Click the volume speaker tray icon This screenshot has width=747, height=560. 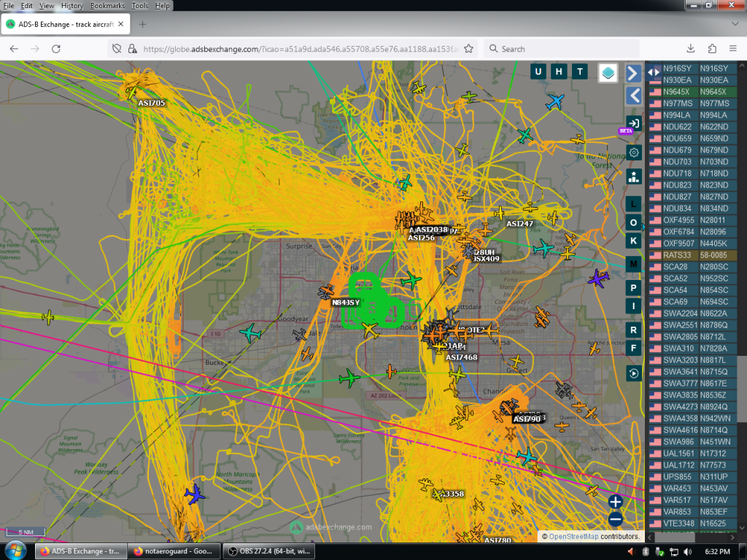687,551
